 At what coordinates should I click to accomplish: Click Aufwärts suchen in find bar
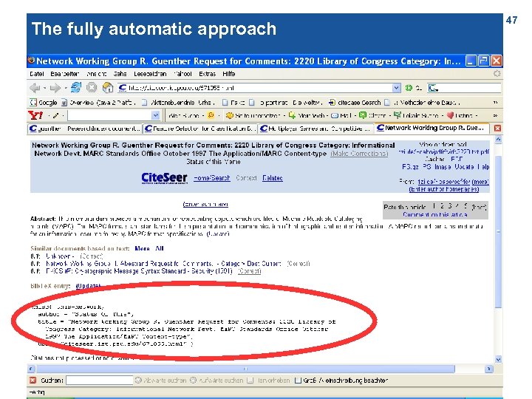coord(216,381)
